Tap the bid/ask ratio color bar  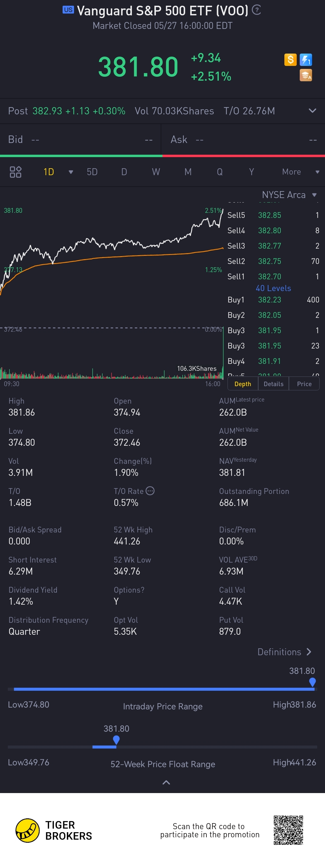tap(162, 156)
